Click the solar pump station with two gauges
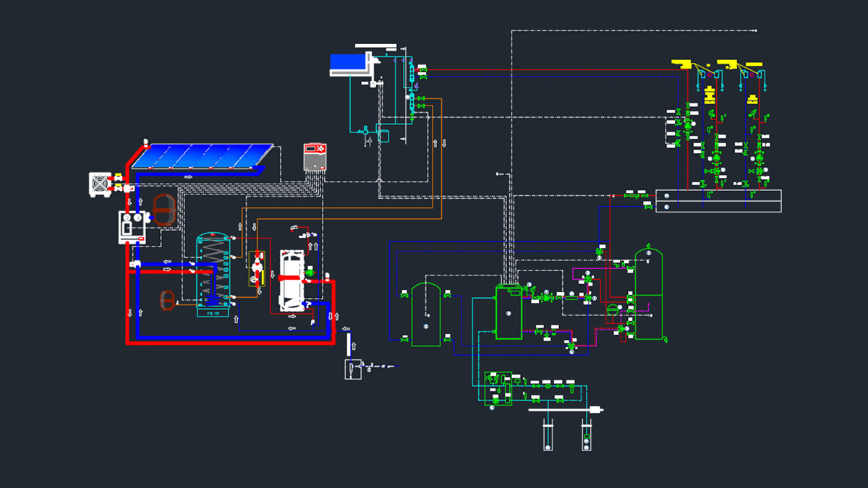This screenshot has width=868, height=488. pyautogui.click(x=132, y=227)
